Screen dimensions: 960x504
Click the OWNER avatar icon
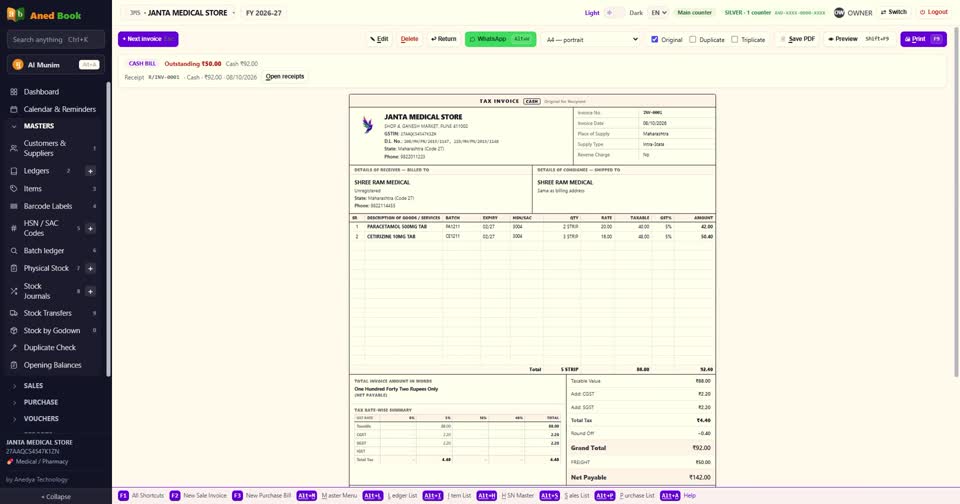pyautogui.click(x=839, y=12)
